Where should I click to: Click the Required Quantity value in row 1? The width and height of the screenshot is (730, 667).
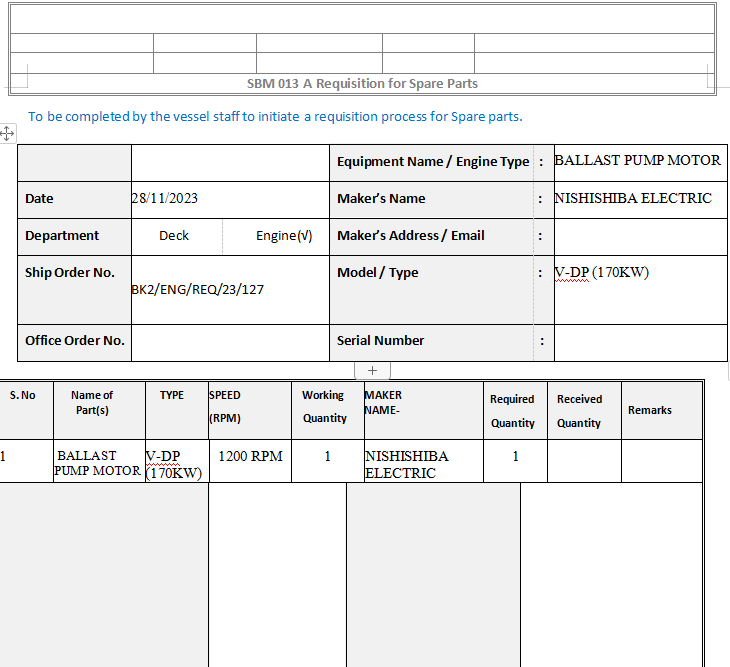(515, 456)
